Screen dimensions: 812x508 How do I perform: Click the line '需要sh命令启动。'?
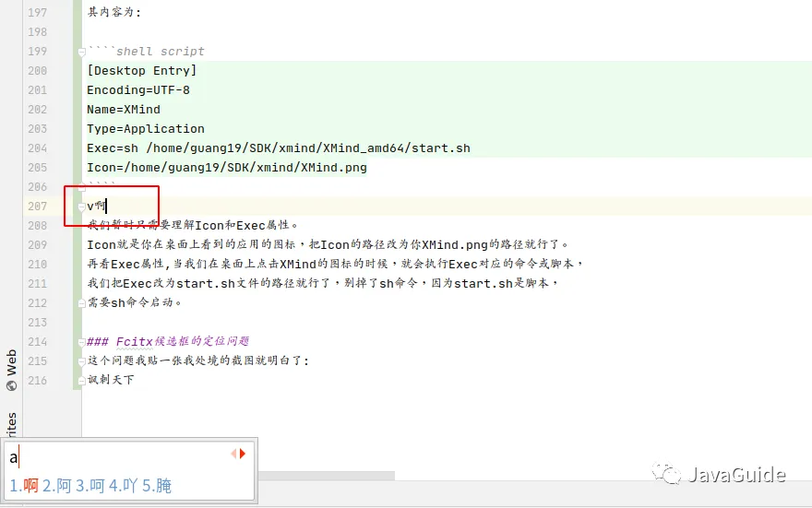pyautogui.click(x=134, y=302)
